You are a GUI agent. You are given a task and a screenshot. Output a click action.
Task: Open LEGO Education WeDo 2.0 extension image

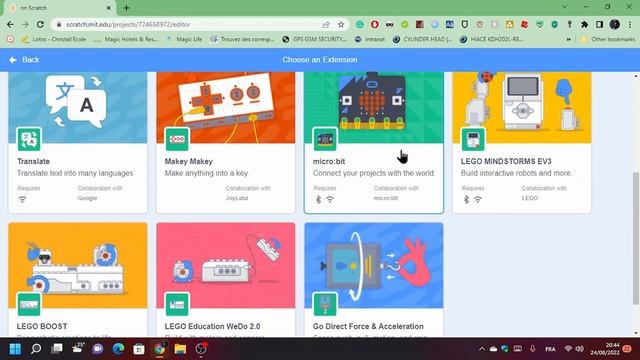[226, 265]
